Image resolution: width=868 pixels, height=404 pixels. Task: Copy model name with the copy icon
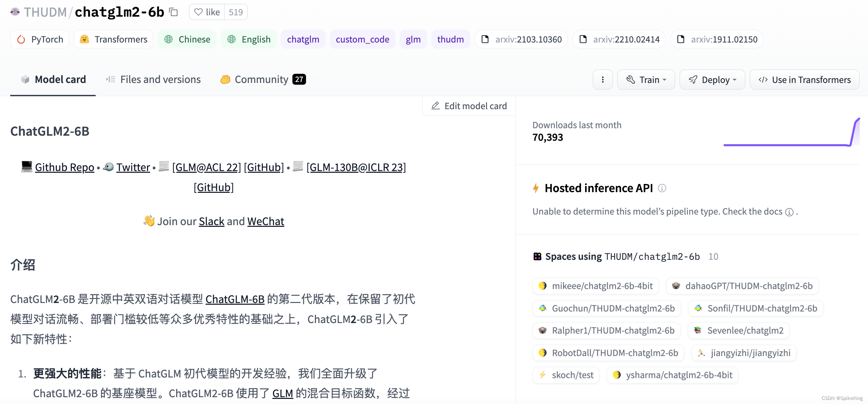[x=174, y=12]
